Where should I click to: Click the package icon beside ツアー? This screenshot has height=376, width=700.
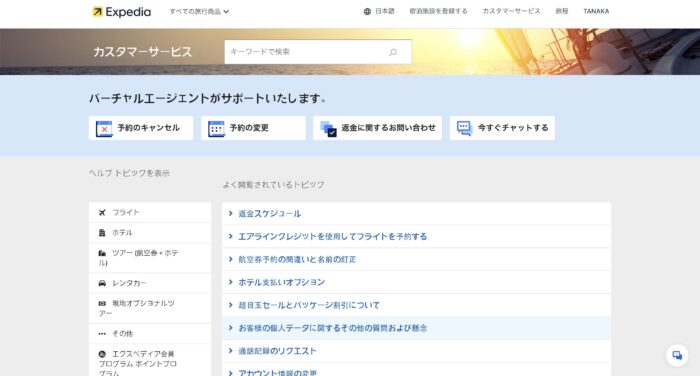click(x=102, y=253)
